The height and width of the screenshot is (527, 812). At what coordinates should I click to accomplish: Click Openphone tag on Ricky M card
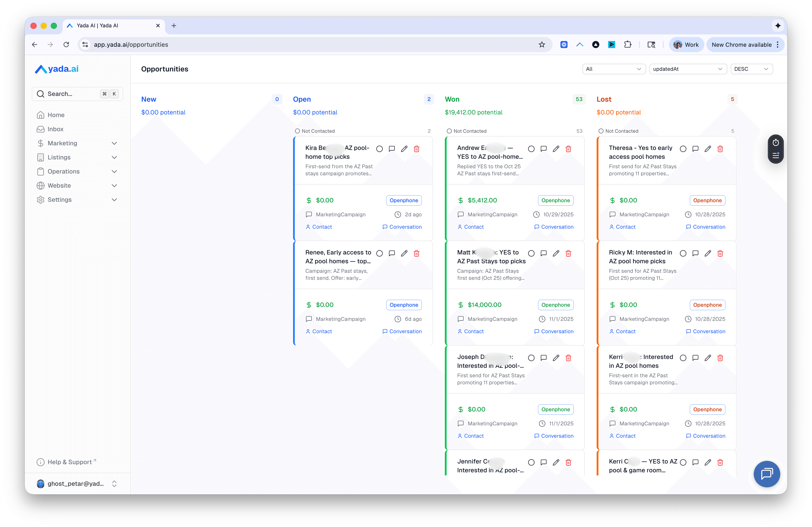(707, 305)
